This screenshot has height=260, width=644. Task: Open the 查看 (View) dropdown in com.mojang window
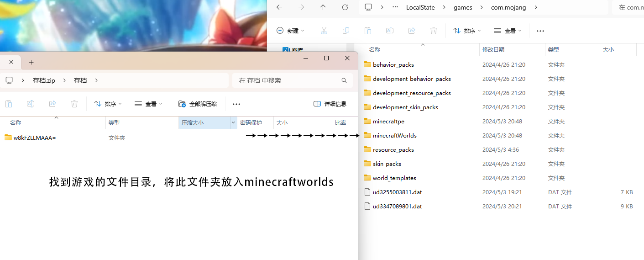pyautogui.click(x=508, y=31)
